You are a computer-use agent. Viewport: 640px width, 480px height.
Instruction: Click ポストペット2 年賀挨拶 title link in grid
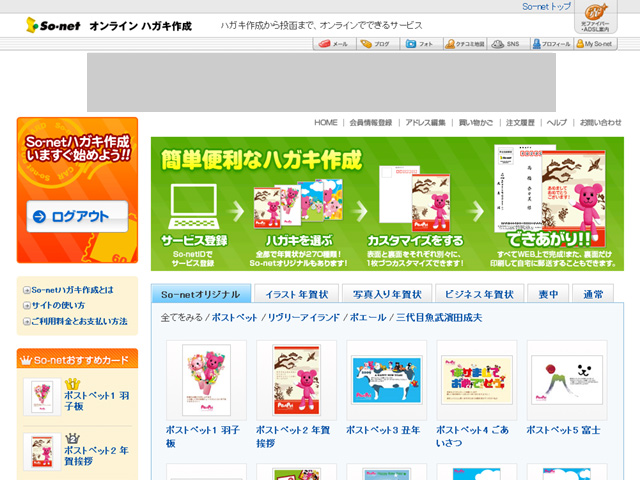pos(293,436)
